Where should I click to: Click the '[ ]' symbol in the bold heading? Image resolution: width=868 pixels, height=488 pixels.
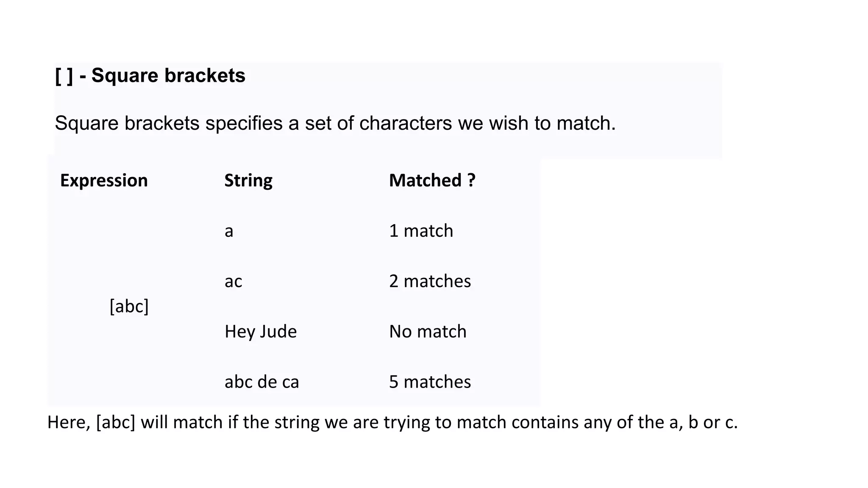[64, 76]
